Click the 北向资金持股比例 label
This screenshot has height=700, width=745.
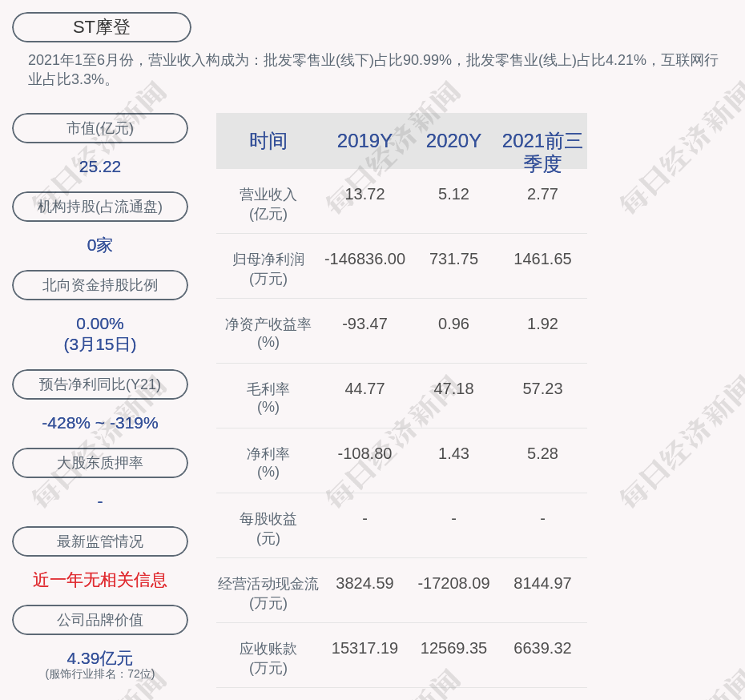(x=100, y=285)
